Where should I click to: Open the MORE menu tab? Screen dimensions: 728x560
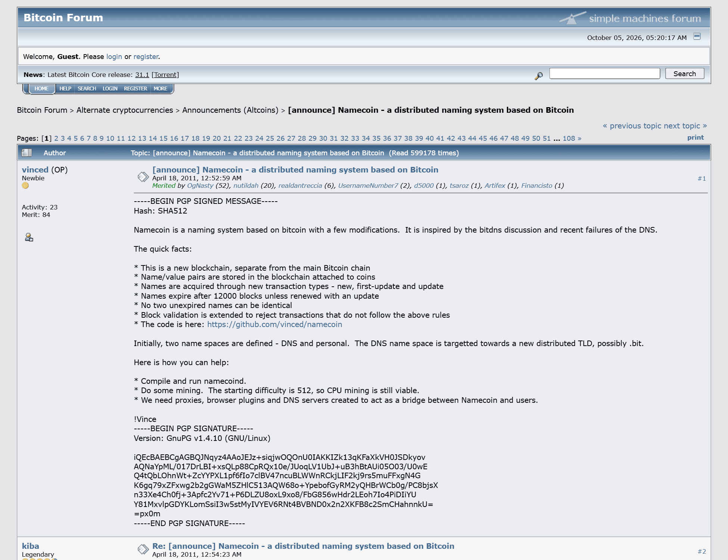pyautogui.click(x=161, y=88)
